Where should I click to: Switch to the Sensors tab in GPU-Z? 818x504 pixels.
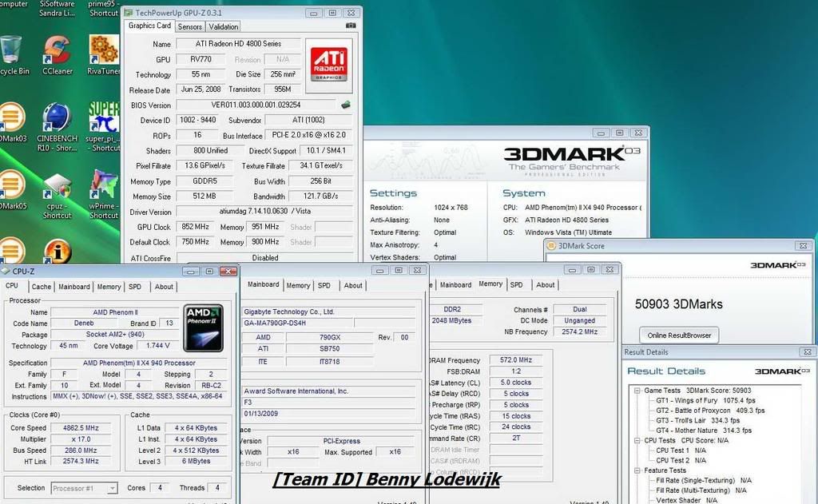[x=189, y=26]
